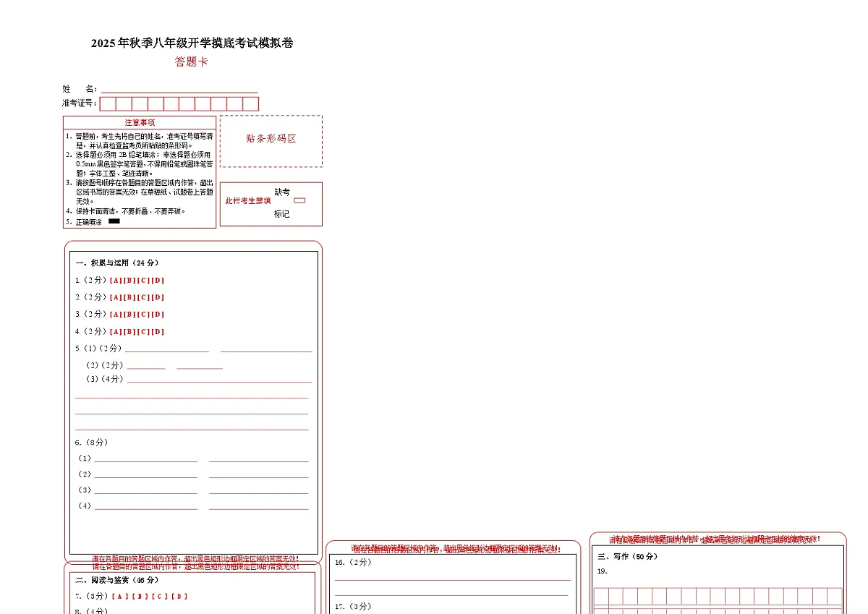Click second blank of question 5(1)
Viewport: 868px width, 614px height.
pyautogui.click(x=266, y=349)
